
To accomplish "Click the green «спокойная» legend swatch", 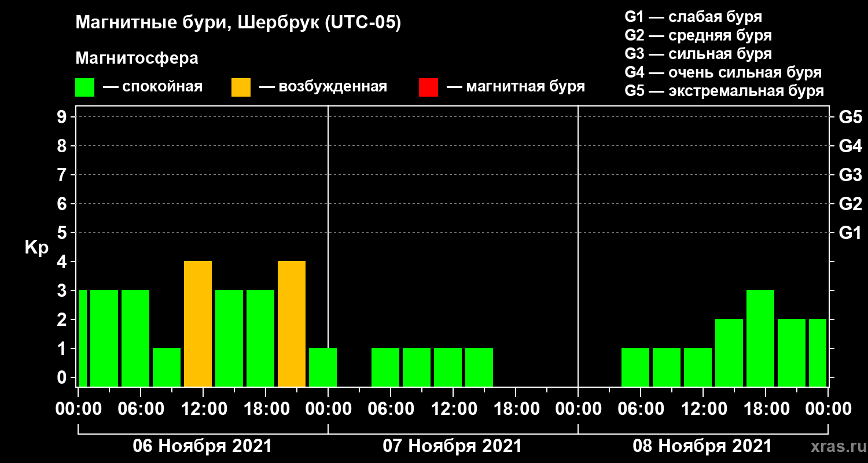I will click(x=84, y=87).
